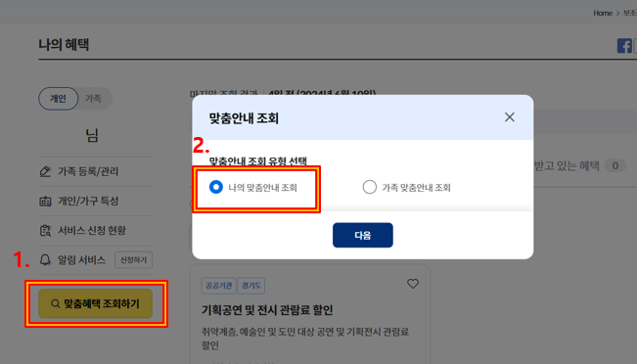Viewport: 637px width, 364px height.
Task: Click the 공공기관 tag on the card
Action: 218,285
